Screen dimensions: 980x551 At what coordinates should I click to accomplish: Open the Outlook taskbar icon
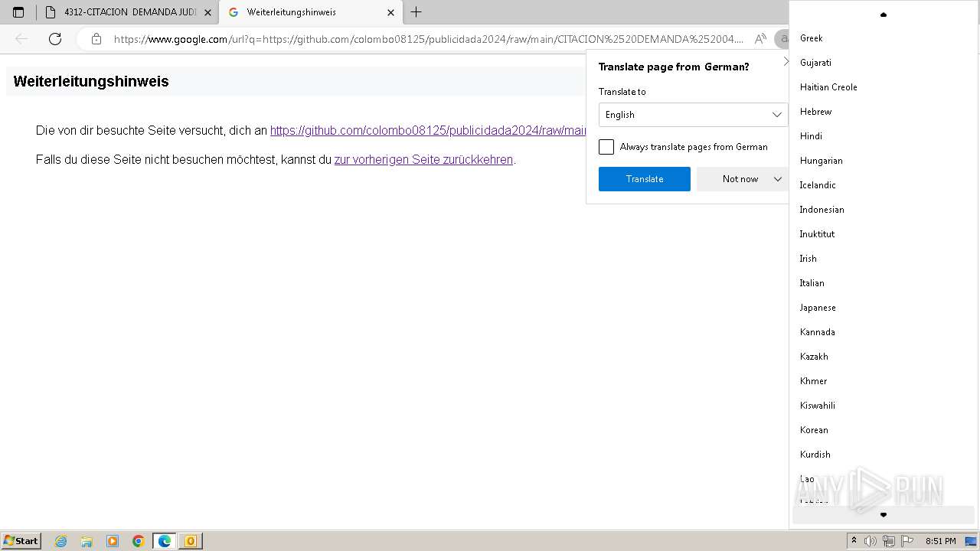point(191,541)
